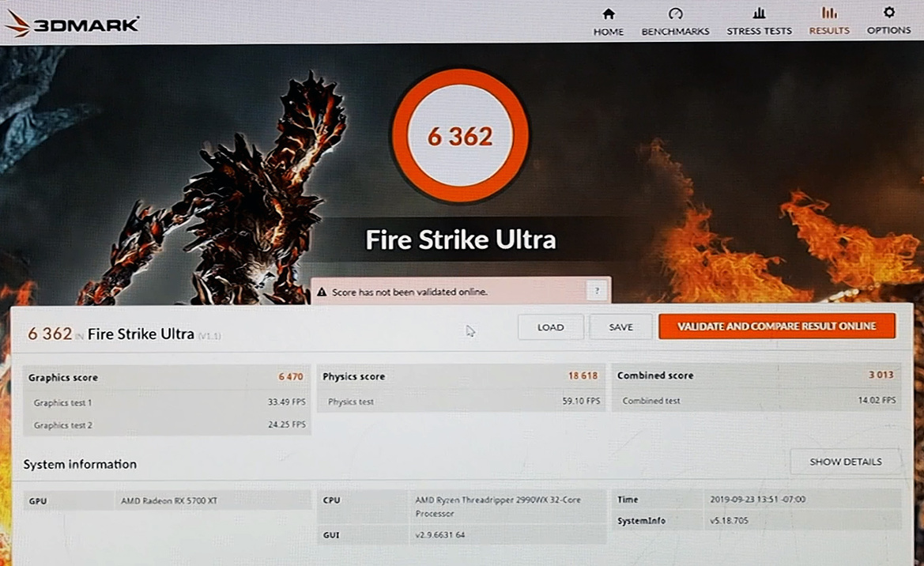The image size is (924, 566).
Task: Select the Graphics score row
Action: (62, 377)
